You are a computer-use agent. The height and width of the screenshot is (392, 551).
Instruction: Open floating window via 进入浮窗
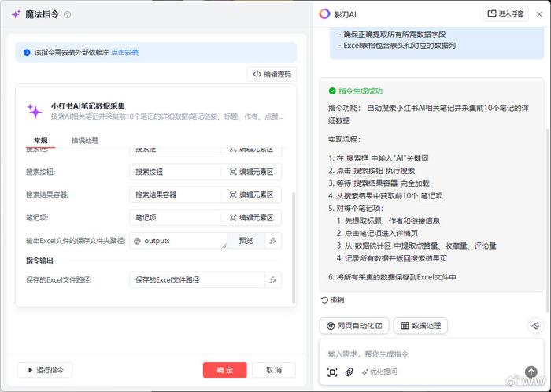pos(506,13)
